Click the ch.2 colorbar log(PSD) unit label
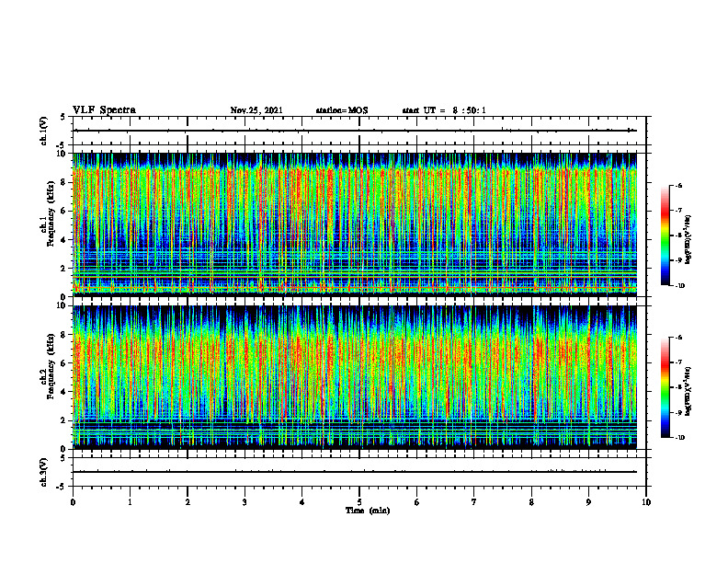This screenshot has height=563, width=728. pos(688,391)
